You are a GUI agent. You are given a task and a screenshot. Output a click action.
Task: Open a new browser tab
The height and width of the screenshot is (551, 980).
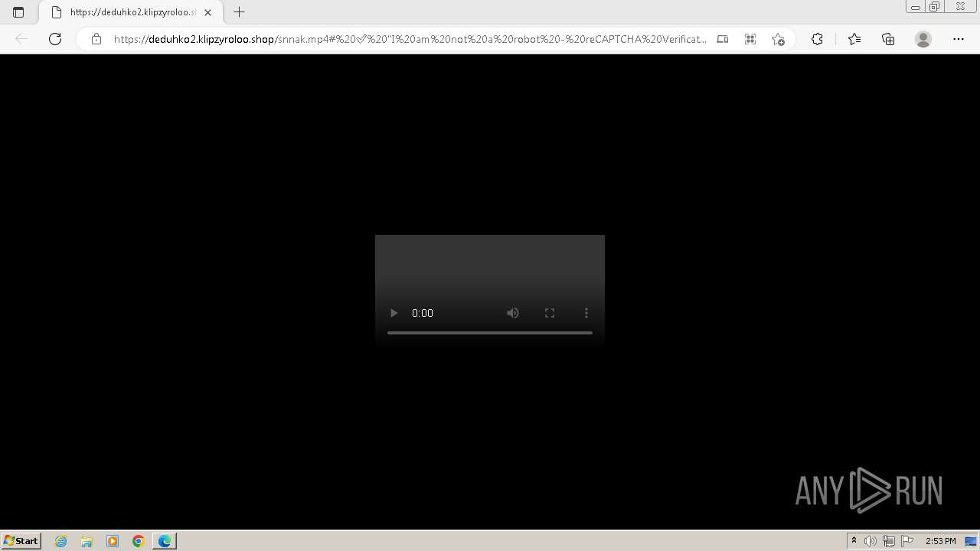(240, 12)
